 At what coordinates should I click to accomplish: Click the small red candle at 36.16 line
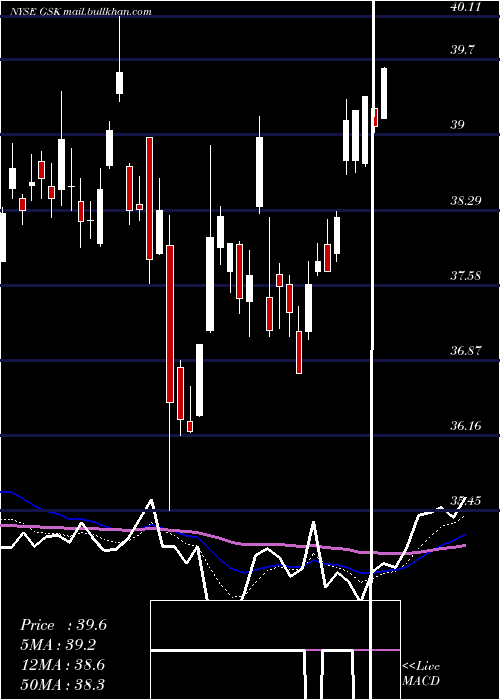[190, 426]
